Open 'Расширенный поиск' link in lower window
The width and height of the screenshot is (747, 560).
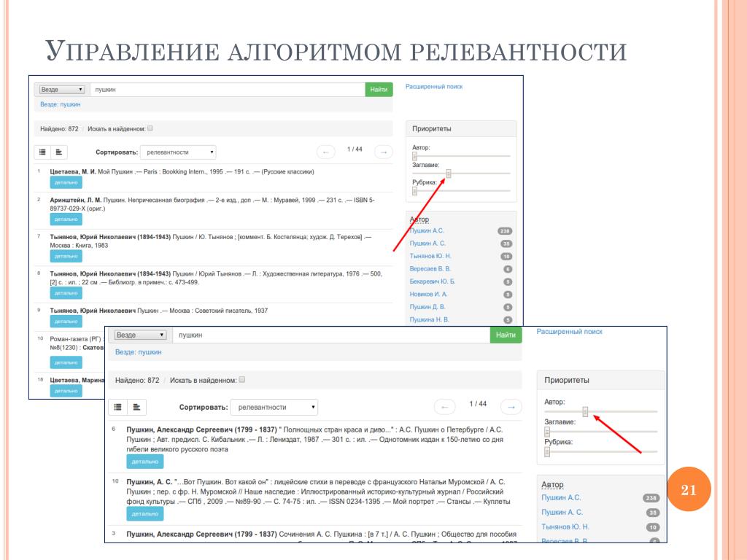point(569,332)
